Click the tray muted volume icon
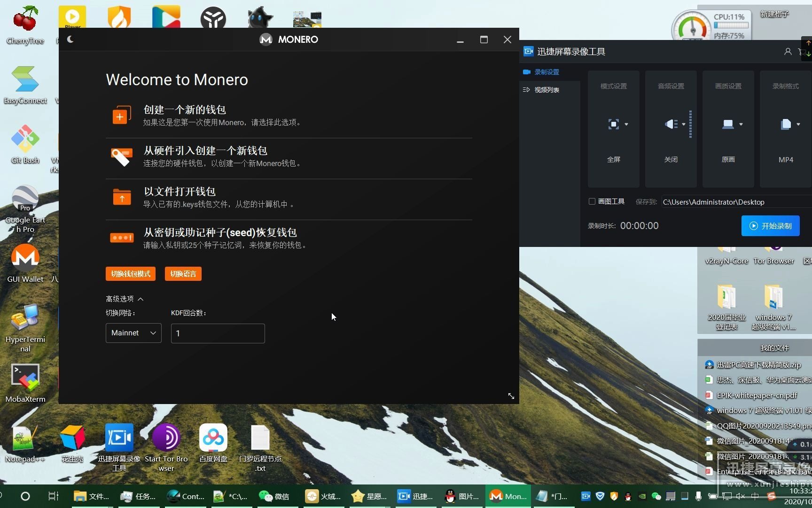Viewport: 812px width, 508px height. pyautogui.click(x=741, y=496)
